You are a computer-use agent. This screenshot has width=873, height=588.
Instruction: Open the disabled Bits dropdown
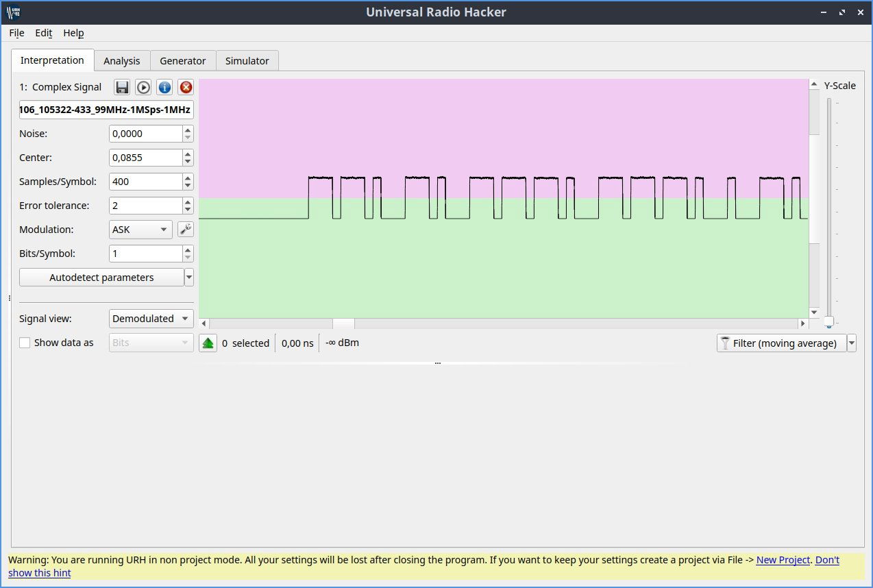[151, 343]
